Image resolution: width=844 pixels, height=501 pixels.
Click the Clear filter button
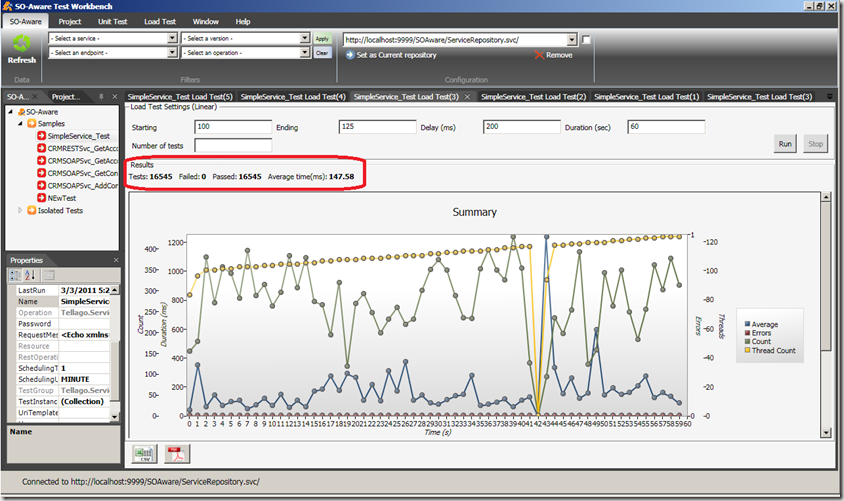(322, 53)
